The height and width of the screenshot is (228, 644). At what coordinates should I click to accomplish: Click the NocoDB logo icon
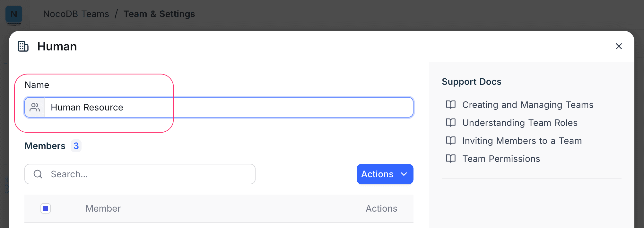(x=14, y=14)
